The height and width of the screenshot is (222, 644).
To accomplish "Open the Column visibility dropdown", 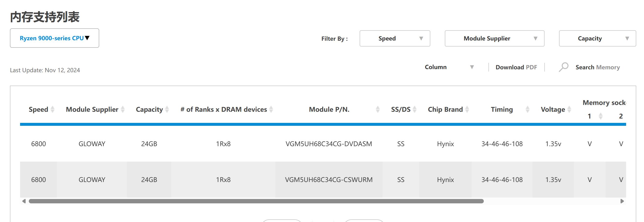I will (449, 67).
